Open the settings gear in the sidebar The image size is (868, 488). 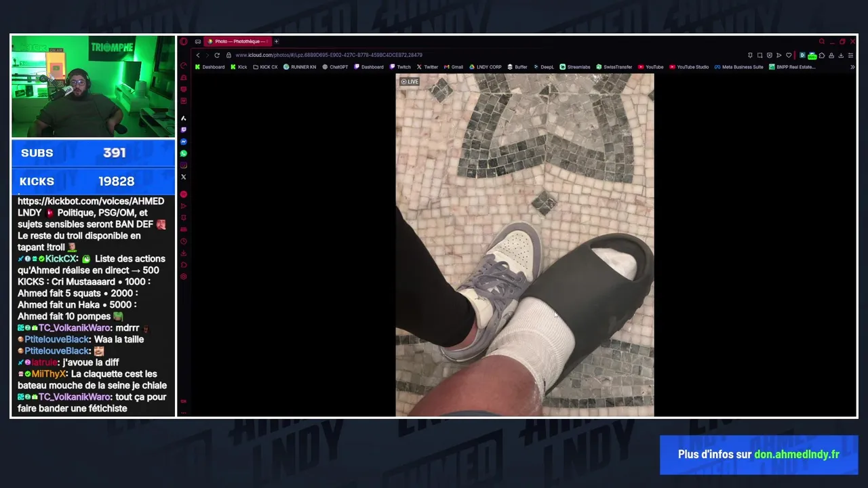(x=183, y=277)
